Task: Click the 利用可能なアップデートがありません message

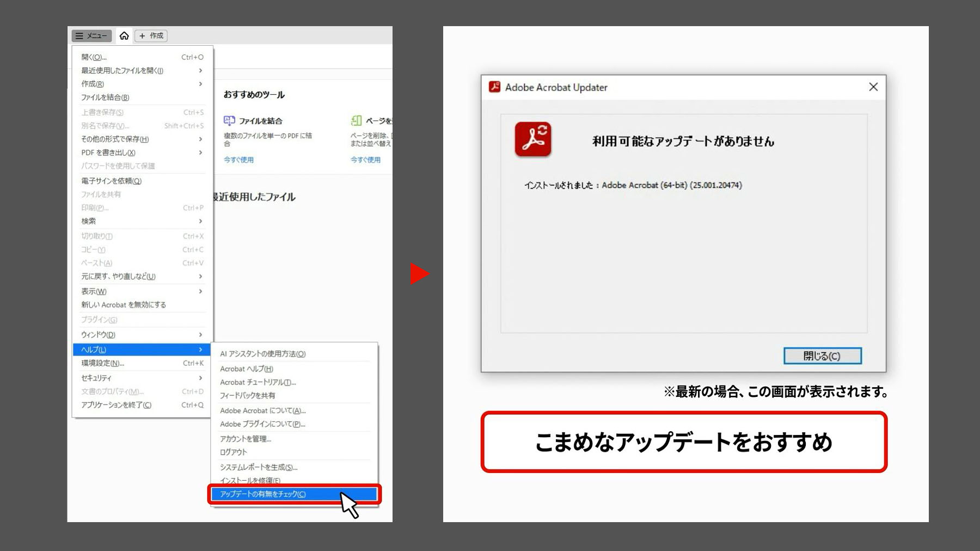Action: [683, 142]
